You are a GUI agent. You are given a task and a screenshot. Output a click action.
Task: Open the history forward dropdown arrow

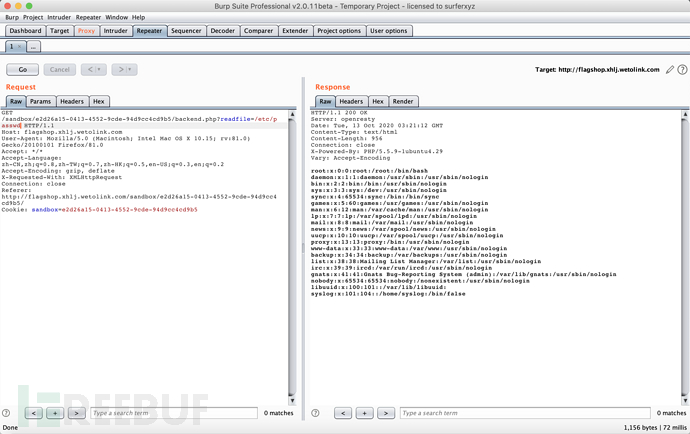point(130,70)
